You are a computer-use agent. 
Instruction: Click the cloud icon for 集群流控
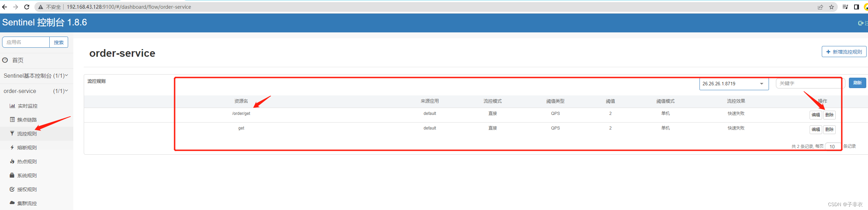coord(12,203)
